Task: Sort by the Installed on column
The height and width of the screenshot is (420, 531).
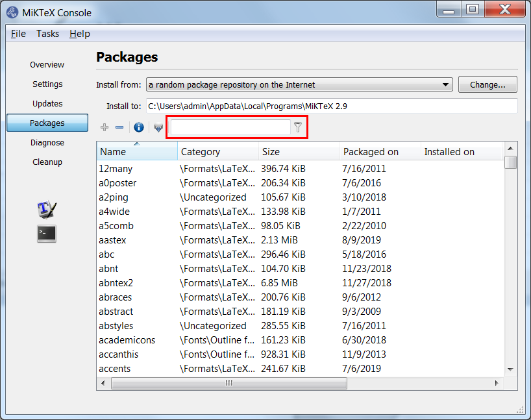Action: (462, 151)
